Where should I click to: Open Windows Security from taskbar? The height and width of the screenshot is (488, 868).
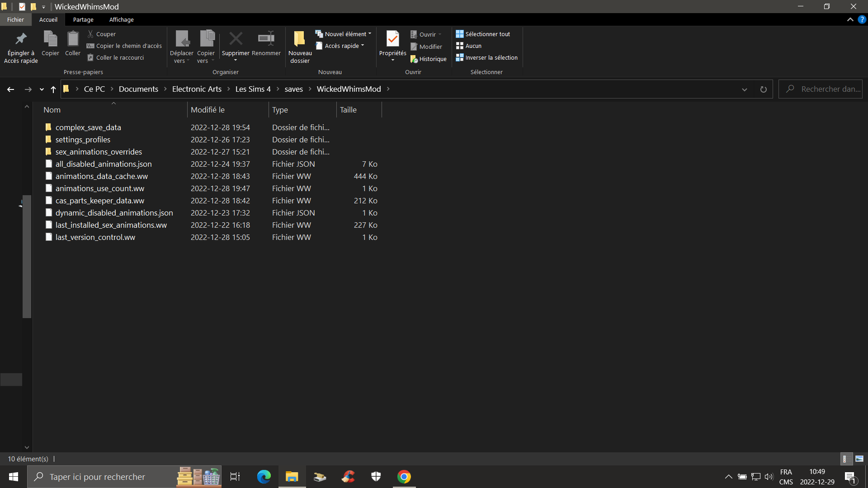(x=376, y=477)
